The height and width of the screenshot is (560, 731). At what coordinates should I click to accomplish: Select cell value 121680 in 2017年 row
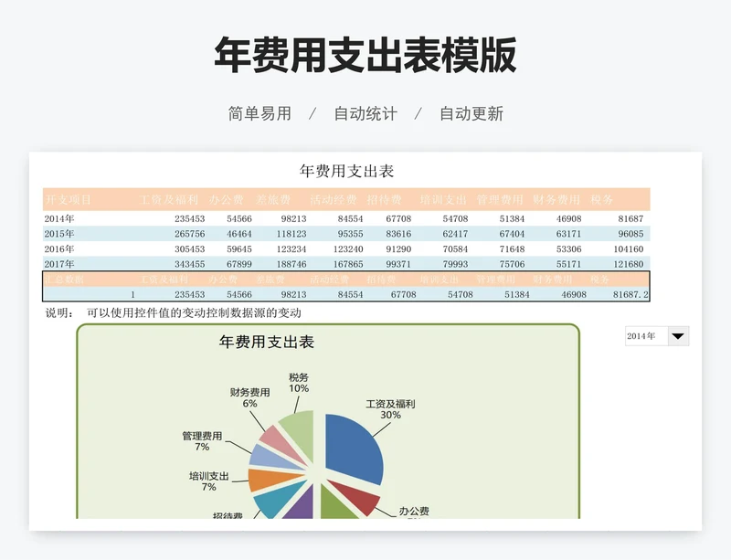pyautogui.click(x=629, y=264)
